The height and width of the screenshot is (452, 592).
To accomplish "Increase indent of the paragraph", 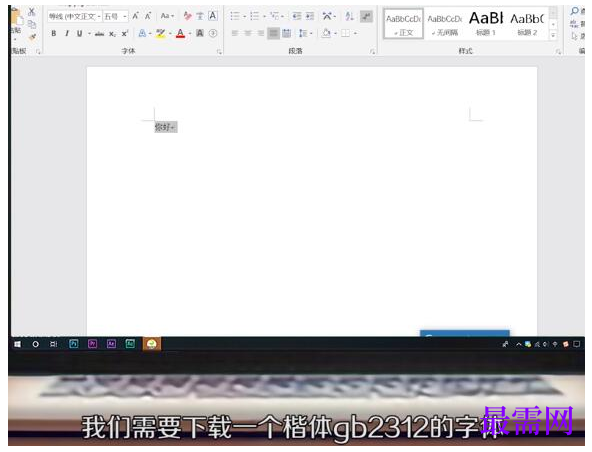I will tap(310, 16).
